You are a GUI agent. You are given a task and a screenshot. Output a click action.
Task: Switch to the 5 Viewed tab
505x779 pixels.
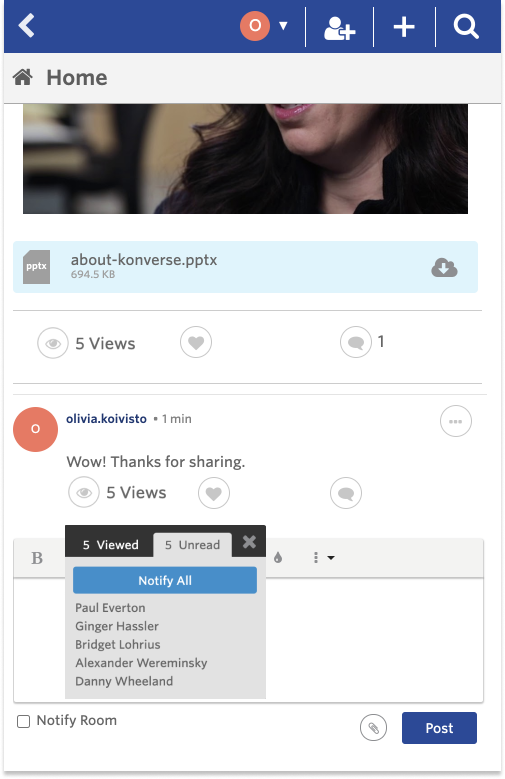pos(110,545)
